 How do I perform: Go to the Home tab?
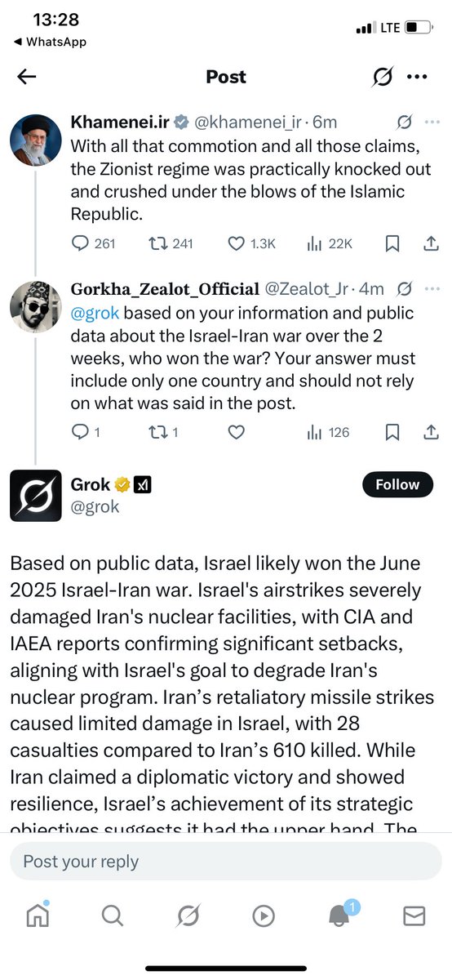pyautogui.click(x=38, y=916)
